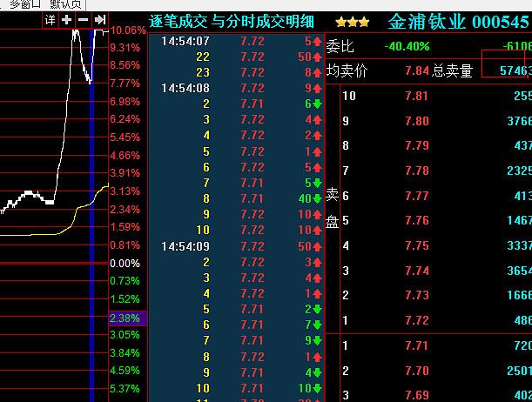The width and height of the screenshot is (532, 402).
Task: Select sell level 9 price 7.80
Action: tap(417, 121)
